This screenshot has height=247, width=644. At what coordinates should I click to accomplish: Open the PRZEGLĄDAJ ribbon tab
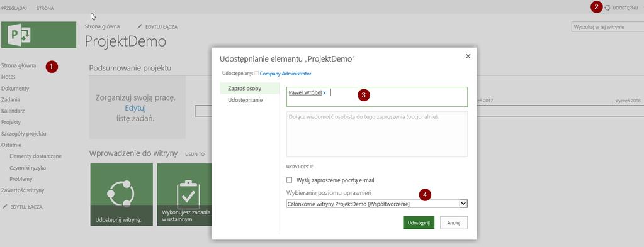point(14,8)
